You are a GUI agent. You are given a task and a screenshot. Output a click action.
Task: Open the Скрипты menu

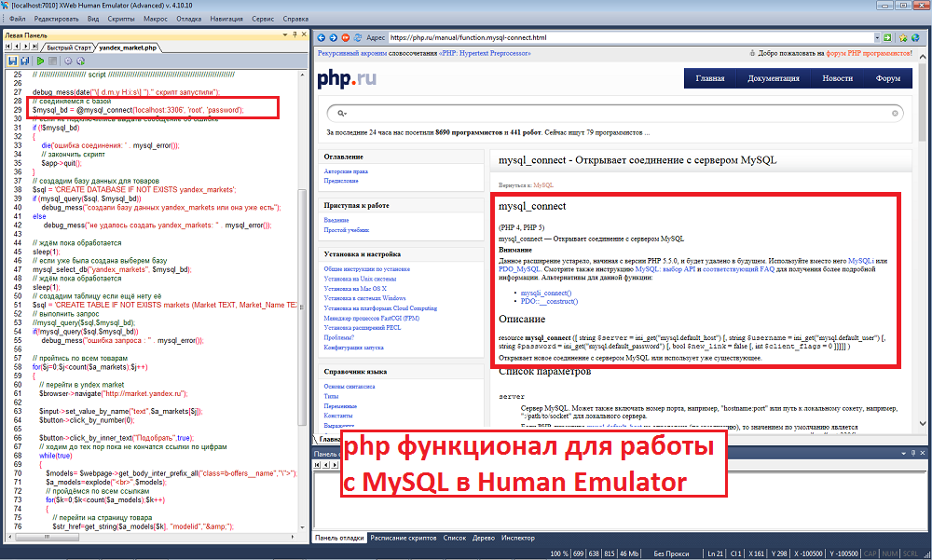click(120, 19)
